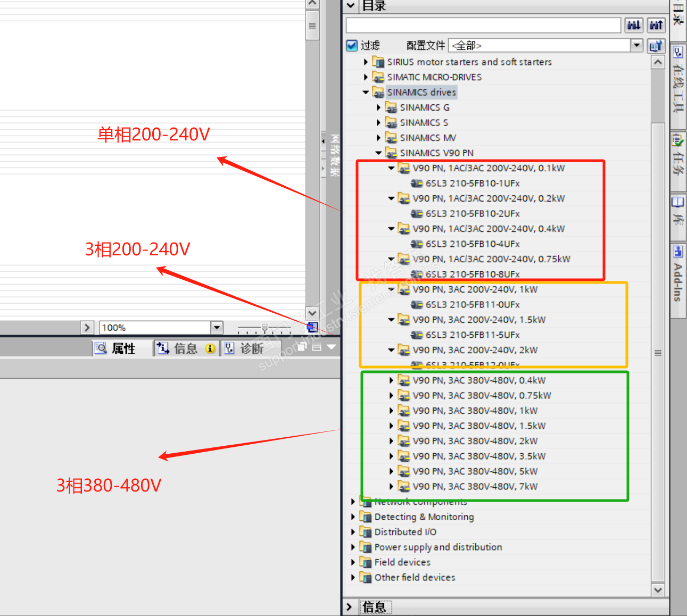This screenshot has height=616, width=687.
Task: Expand the SIRIUS motor starters and soft starters node
Action: tap(366, 62)
